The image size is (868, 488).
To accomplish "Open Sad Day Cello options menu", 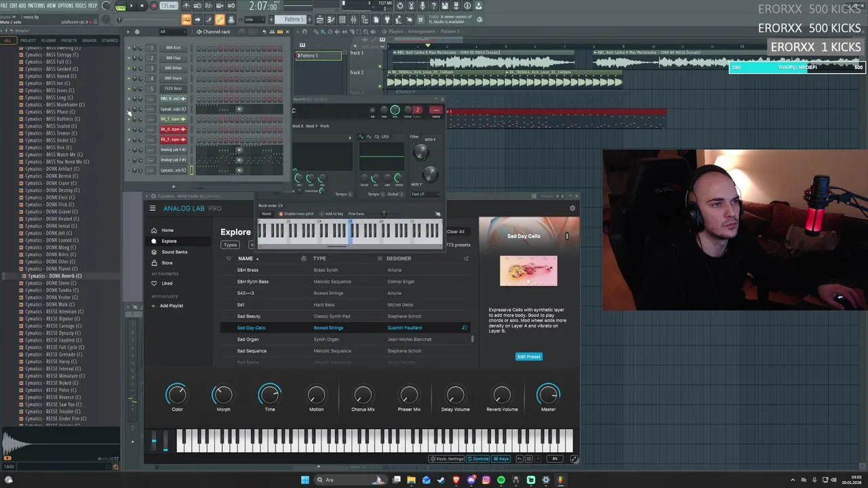I will [x=567, y=237].
